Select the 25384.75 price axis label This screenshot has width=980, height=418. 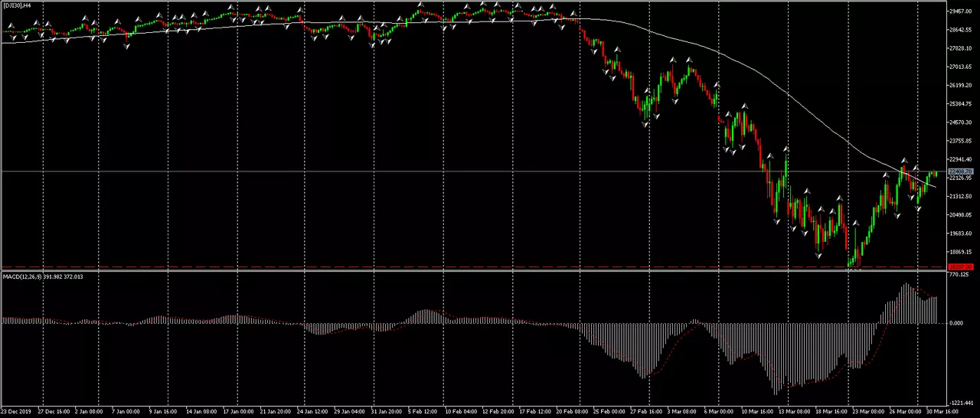(x=960, y=104)
